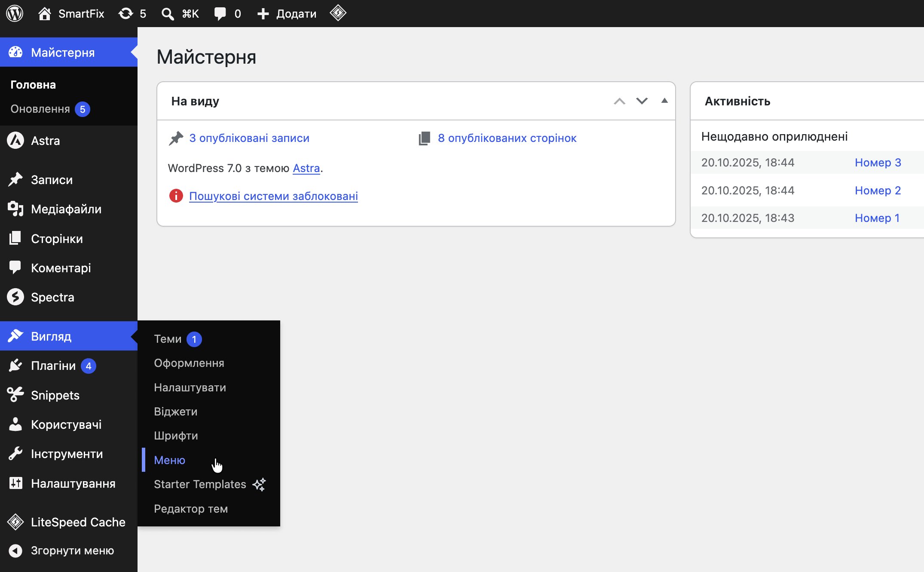Open Оформлення submenu item
This screenshot has height=572, width=924.
[189, 363]
